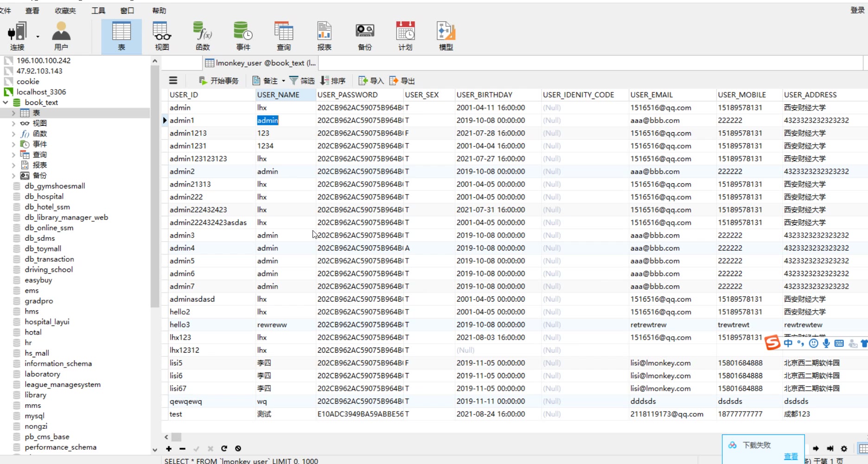Click the 导出 (Export) button

402,81
